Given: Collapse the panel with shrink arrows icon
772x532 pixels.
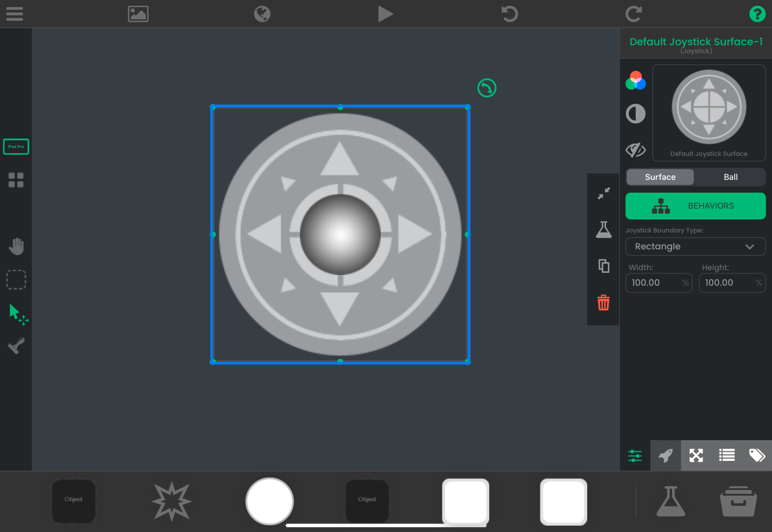Looking at the screenshot, I should [604, 194].
